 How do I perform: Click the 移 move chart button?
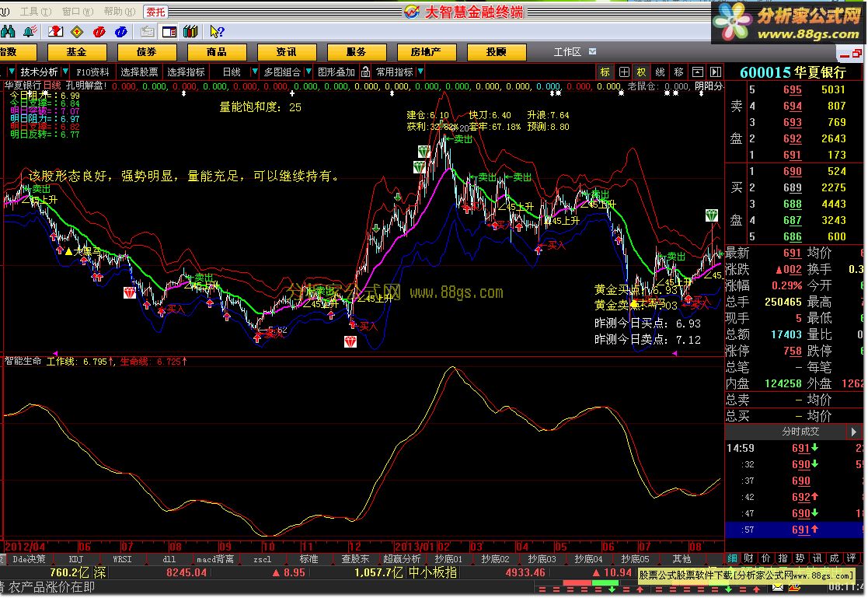[x=678, y=72]
